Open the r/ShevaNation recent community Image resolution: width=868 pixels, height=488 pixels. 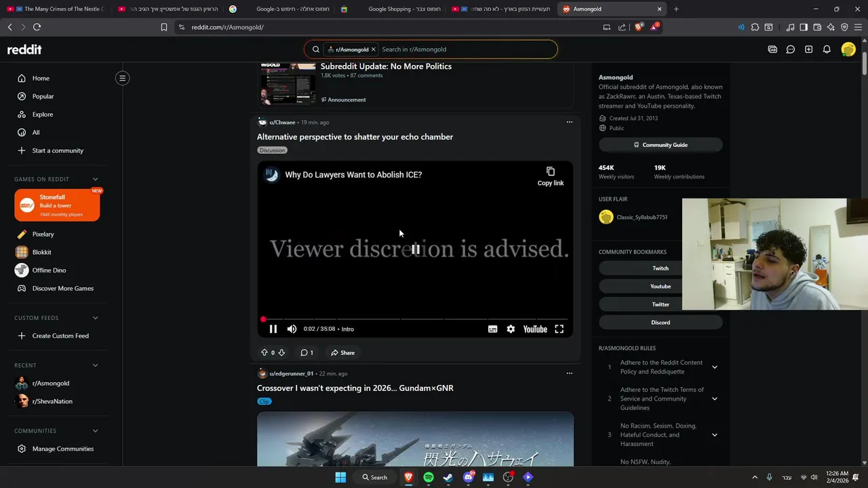(x=52, y=401)
